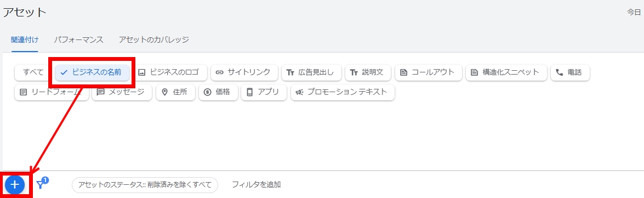The height and width of the screenshot is (198, 644).
Task: Select the 構造化スニペット chip
Action: pos(506,72)
